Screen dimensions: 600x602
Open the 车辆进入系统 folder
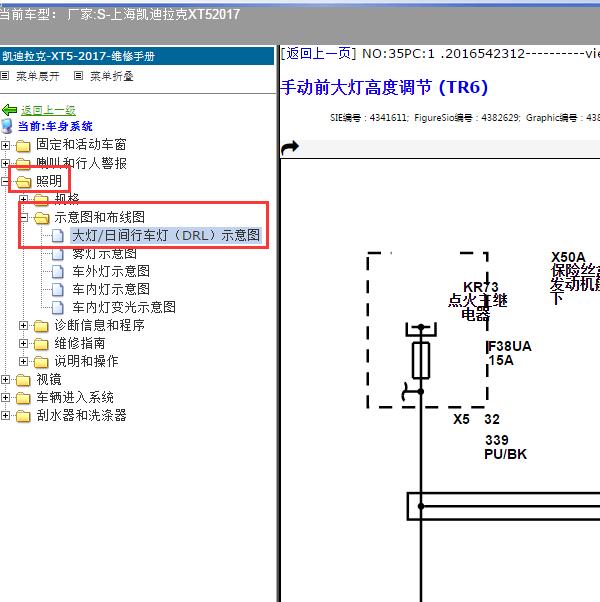point(75,397)
